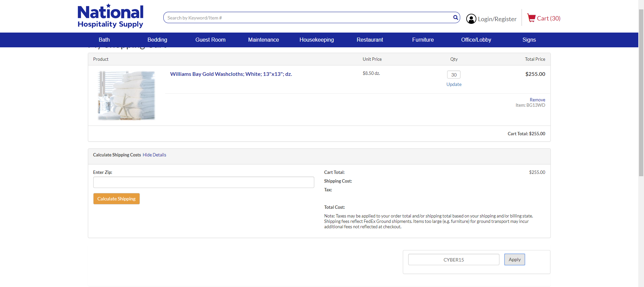Open the Guest Room menu

tap(210, 40)
